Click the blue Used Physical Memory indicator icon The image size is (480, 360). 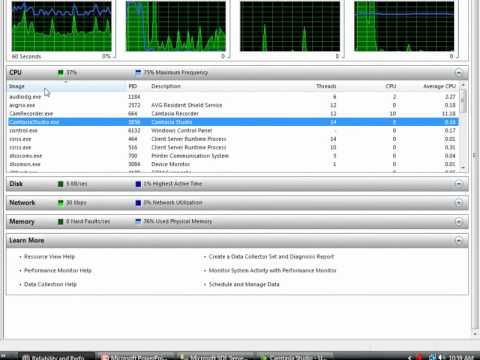click(138, 222)
